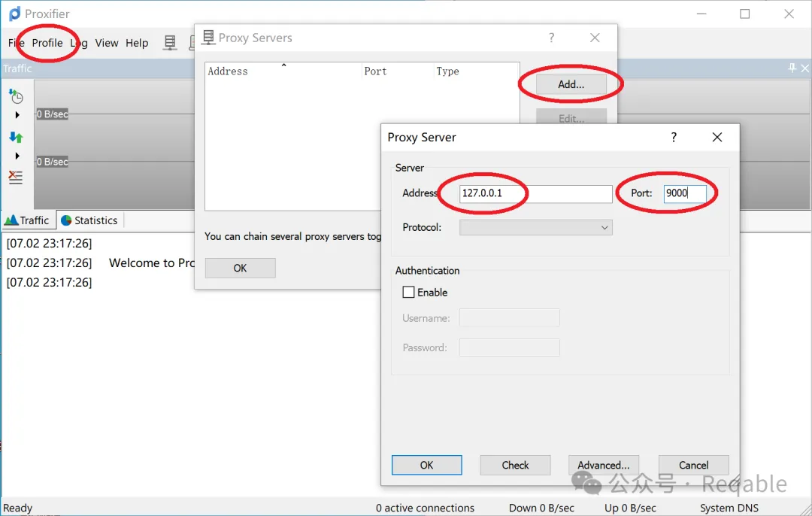Tick the Enable authentication checkbox
812x516 pixels.
tap(408, 292)
